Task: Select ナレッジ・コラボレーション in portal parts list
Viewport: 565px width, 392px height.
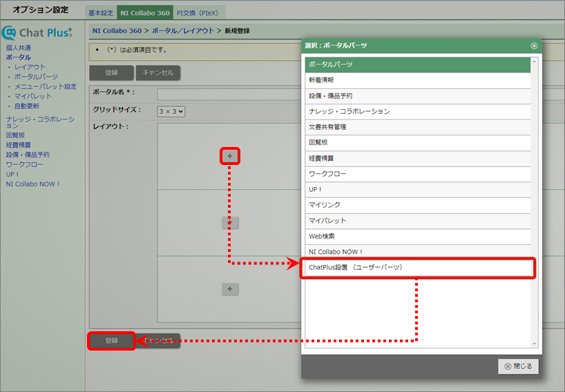Action: click(x=418, y=112)
